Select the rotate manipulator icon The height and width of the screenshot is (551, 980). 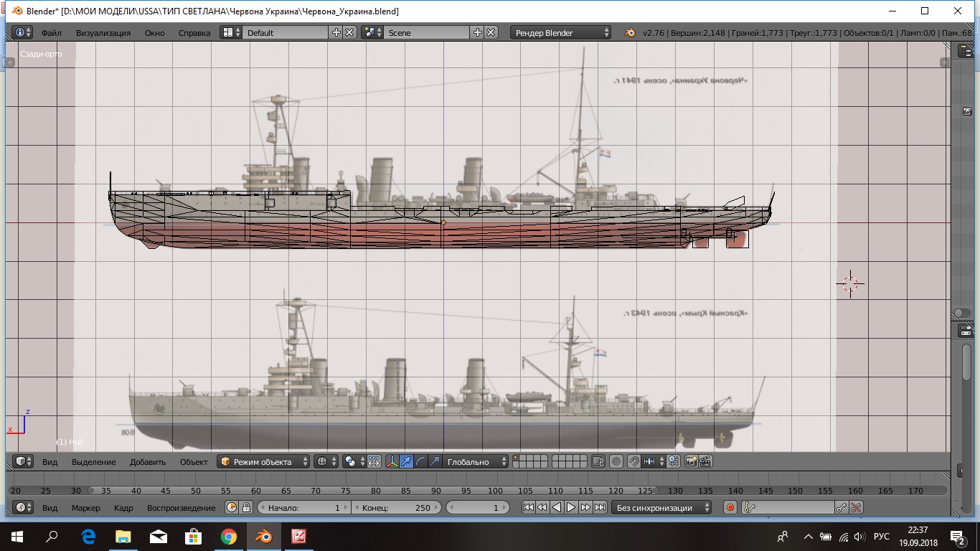[420, 462]
